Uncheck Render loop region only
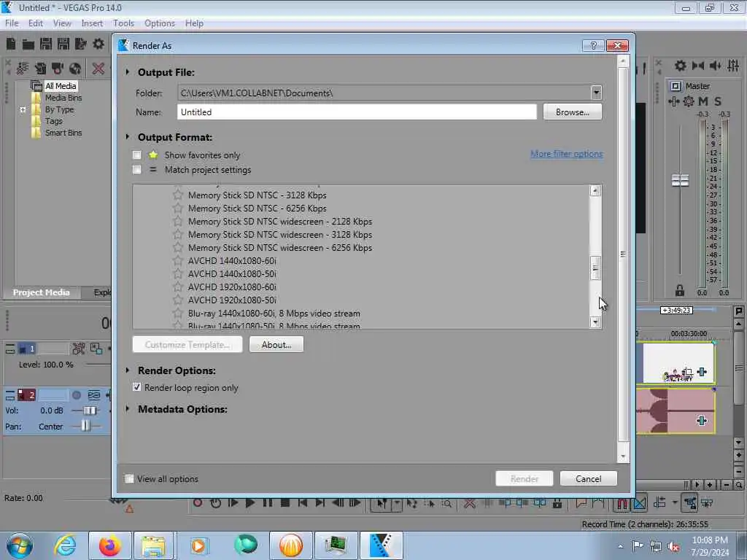This screenshot has width=747, height=560. [136, 387]
